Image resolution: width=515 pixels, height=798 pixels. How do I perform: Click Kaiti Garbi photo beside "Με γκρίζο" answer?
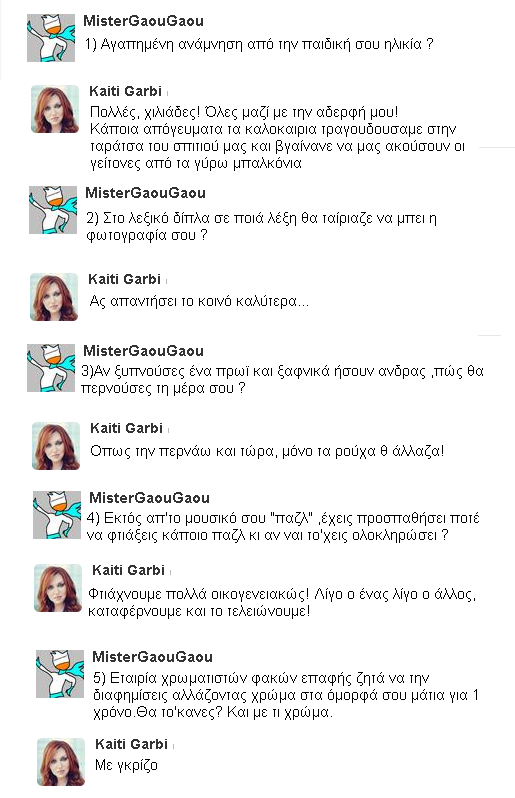point(61,761)
